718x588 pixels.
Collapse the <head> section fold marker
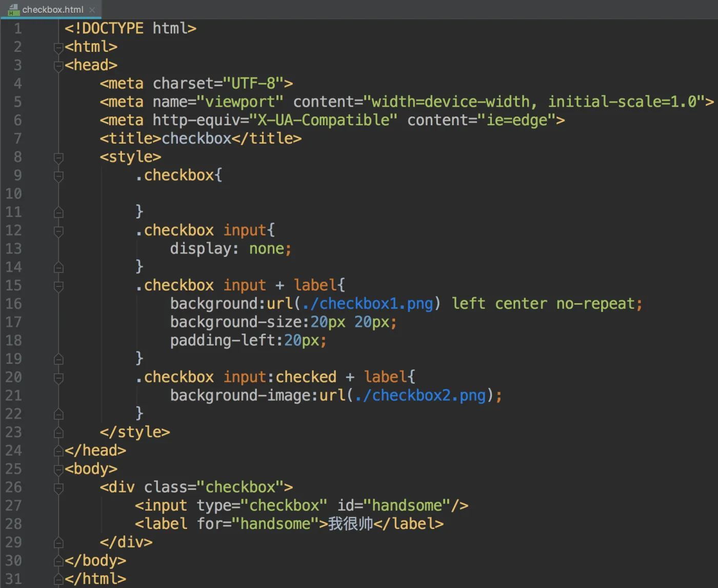pos(58,67)
